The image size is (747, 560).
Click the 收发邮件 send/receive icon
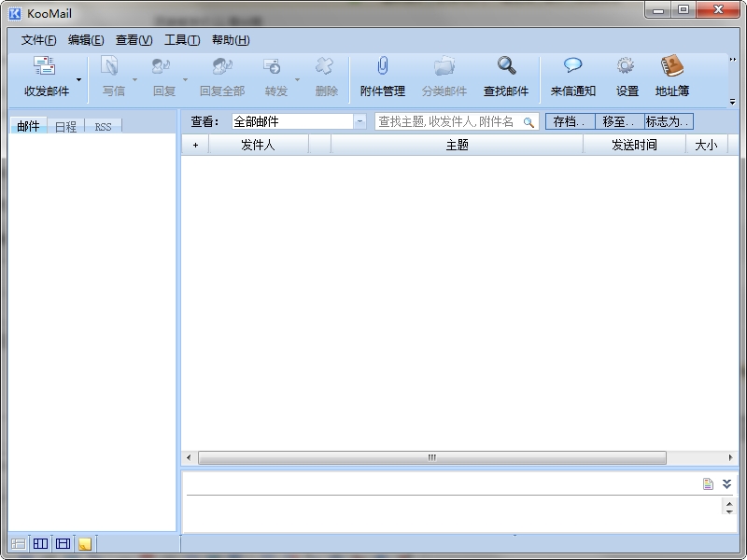coord(45,67)
